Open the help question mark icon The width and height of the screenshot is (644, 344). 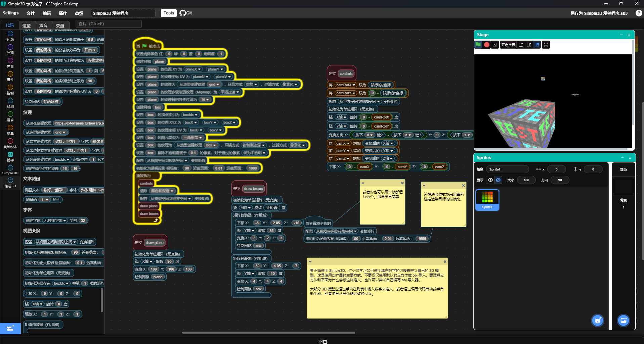tap(639, 13)
